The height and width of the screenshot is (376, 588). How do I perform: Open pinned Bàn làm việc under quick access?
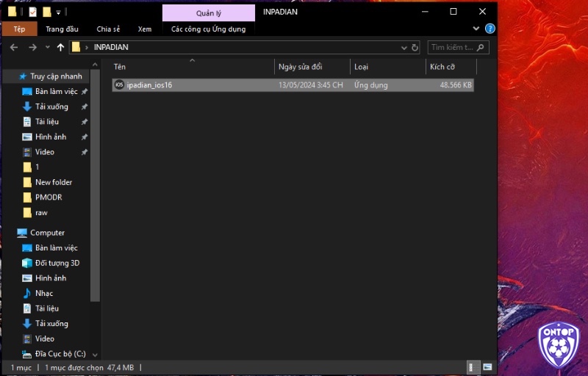pyautogui.click(x=57, y=91)
